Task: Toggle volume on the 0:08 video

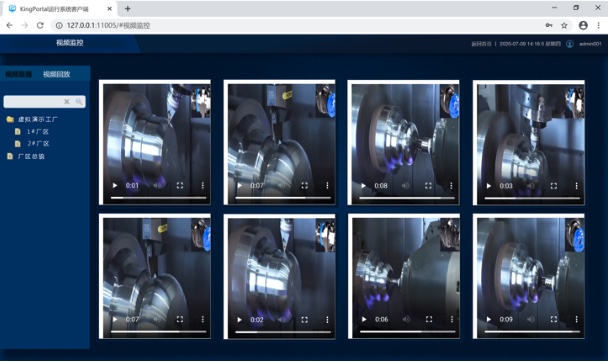Action: pyautogui.click(x=405, y=186)
